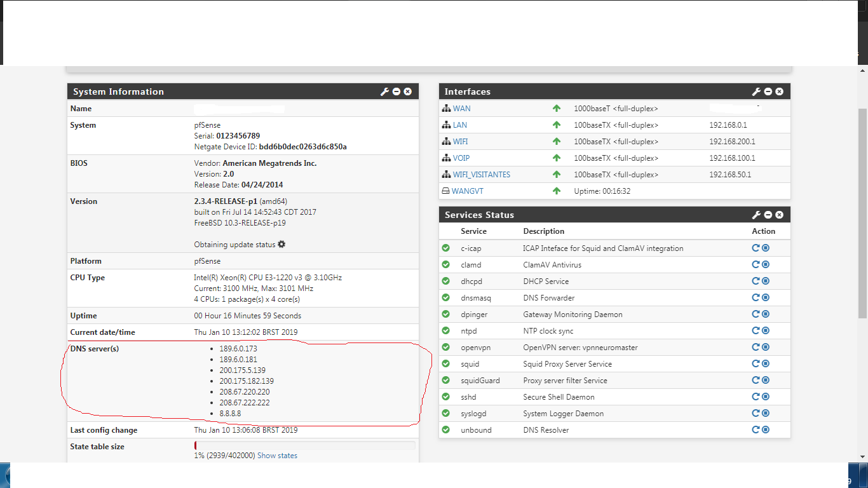The image size is (868, 488).
Task: Click the Services Status wrench icon
Action: pyautogui.click(x=756, y=215)
